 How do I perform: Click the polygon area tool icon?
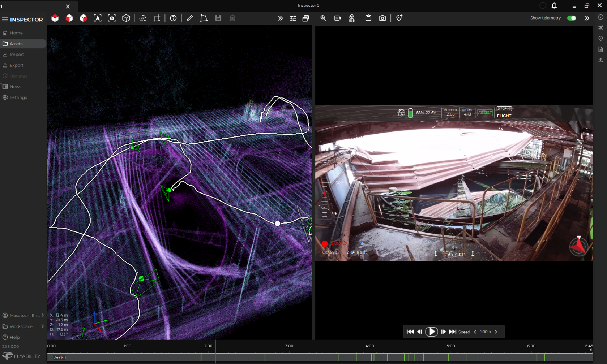[204, 18]
